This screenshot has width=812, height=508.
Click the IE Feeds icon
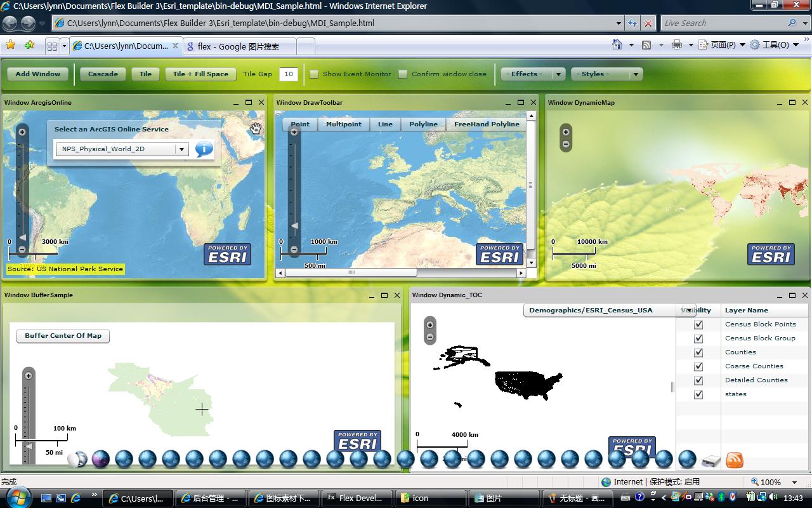tap(646, 45)
